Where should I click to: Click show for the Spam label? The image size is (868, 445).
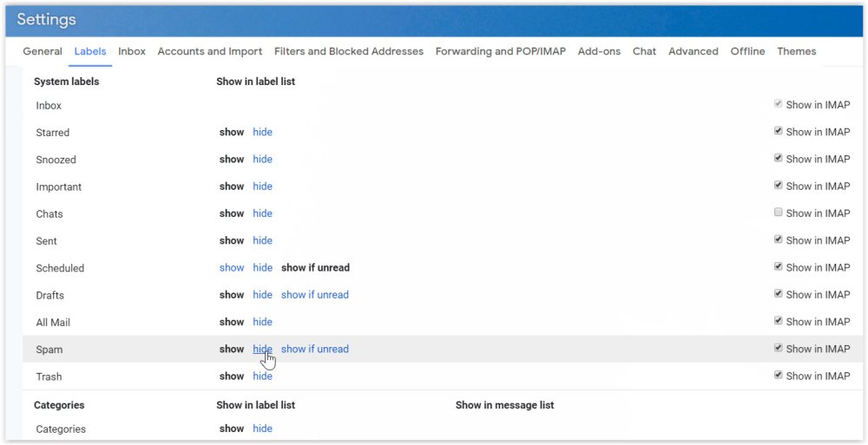click(x=232, y=350)
